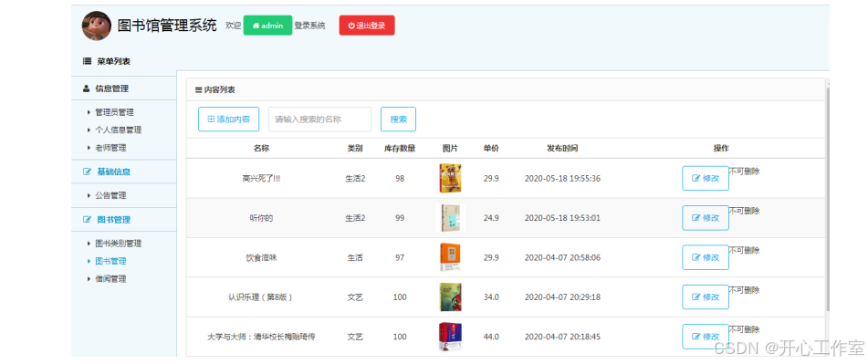This screenshot has height=364, width=868.
Task: Click the timestamp 2020-04-07 20:29:18
Action: (562, 297)
